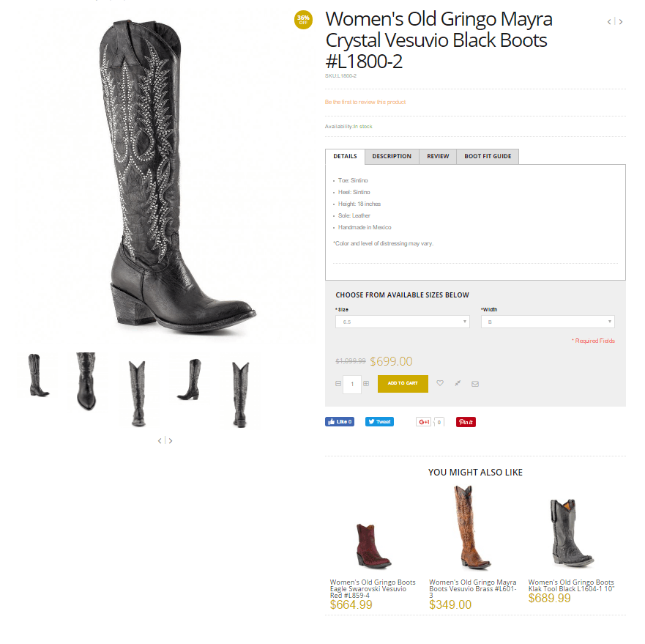Open the Boot Fit Guide tab
Image resolution: width=645 pixels, height=644 pixels.
pos(488,157)
